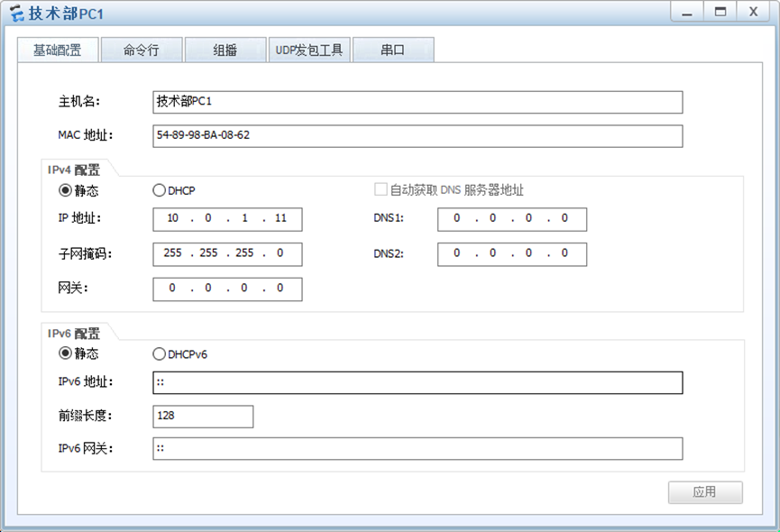
Task: Switch to the 串口 tab
Action: click(392, 50)
